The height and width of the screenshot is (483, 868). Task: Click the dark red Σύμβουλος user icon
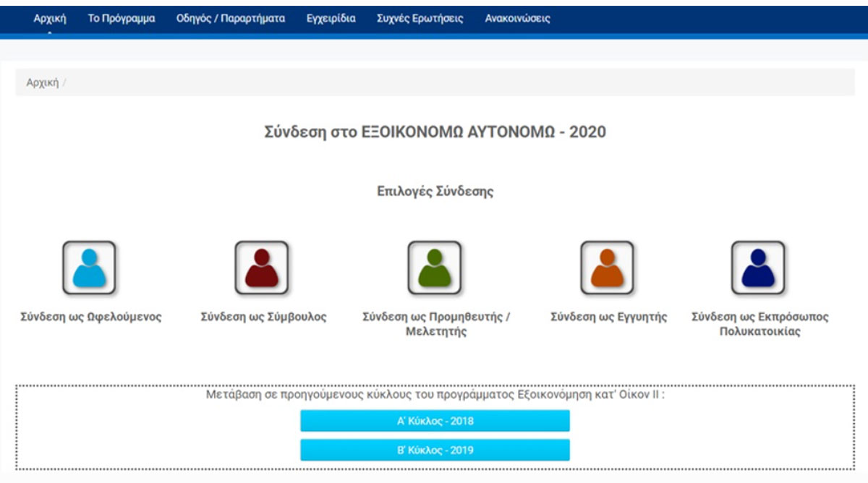(262, 268)
